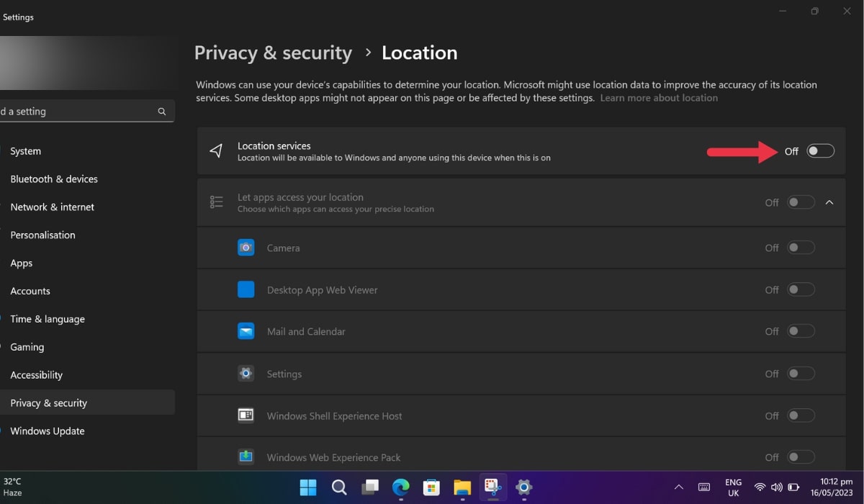Click the Location services paper plane icon
The width and height of the screenshot is (864, 504).
tap(215, 151)
